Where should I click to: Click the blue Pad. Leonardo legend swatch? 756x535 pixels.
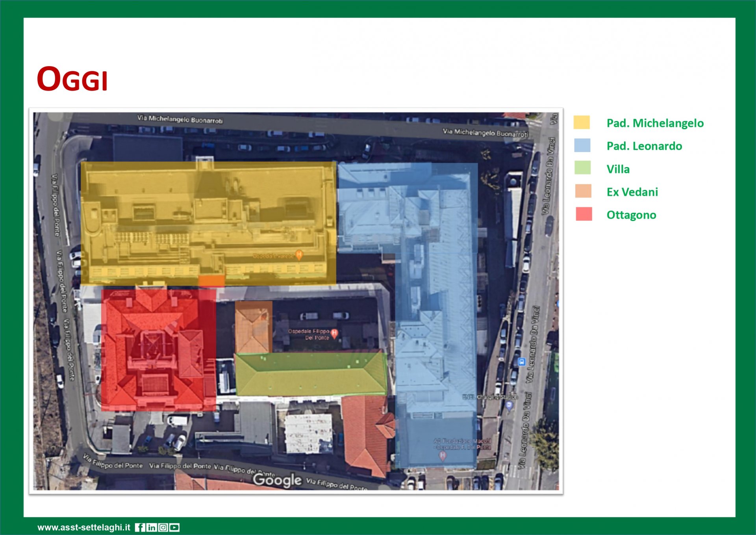coord(582,145)
